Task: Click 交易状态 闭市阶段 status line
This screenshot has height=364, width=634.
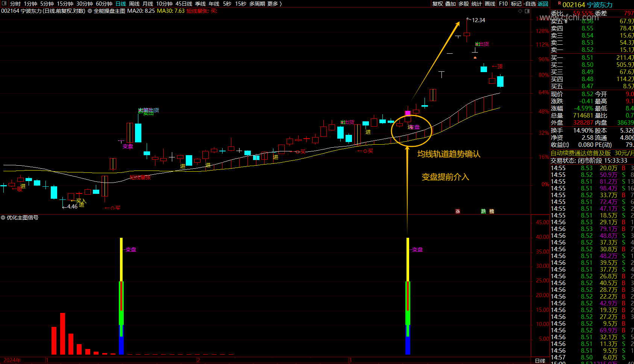Action: tap(589, 160)
